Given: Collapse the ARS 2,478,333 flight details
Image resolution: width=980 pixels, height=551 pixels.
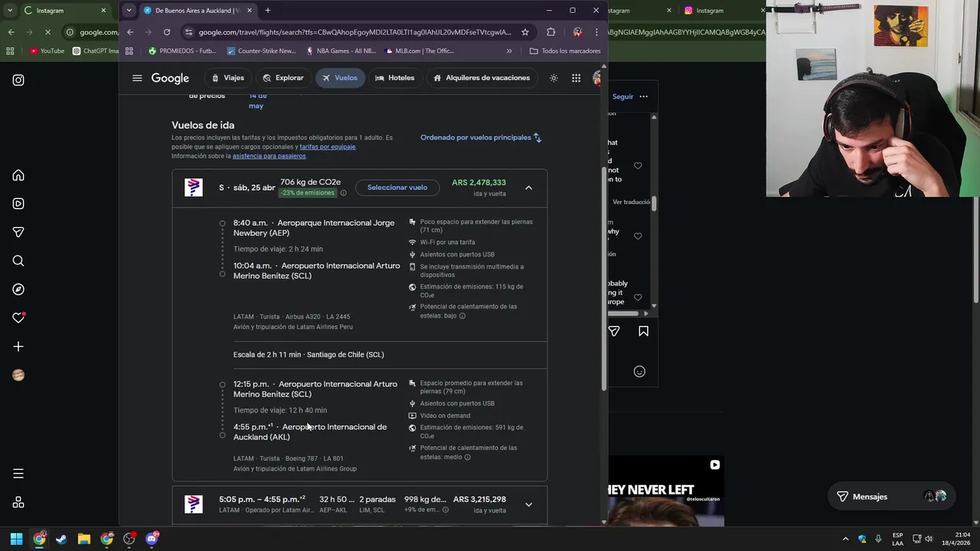Looking at the screenshot, I should point(528,187).
